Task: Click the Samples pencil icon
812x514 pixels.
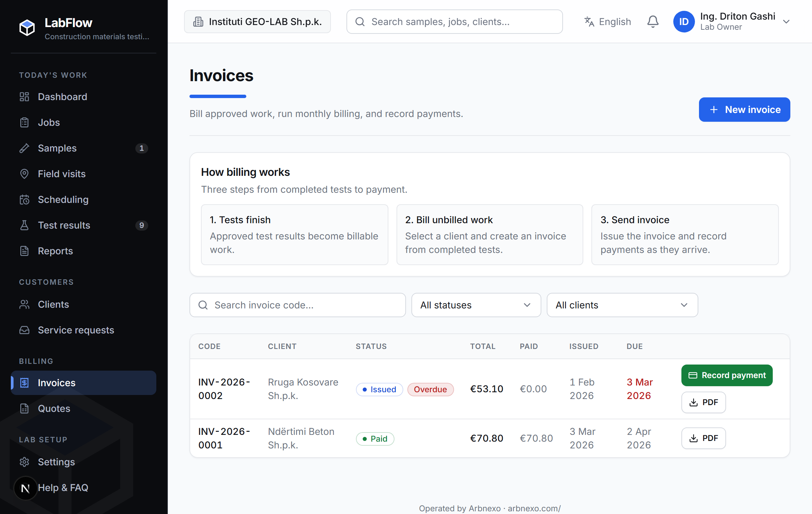Action: point(24,148)
